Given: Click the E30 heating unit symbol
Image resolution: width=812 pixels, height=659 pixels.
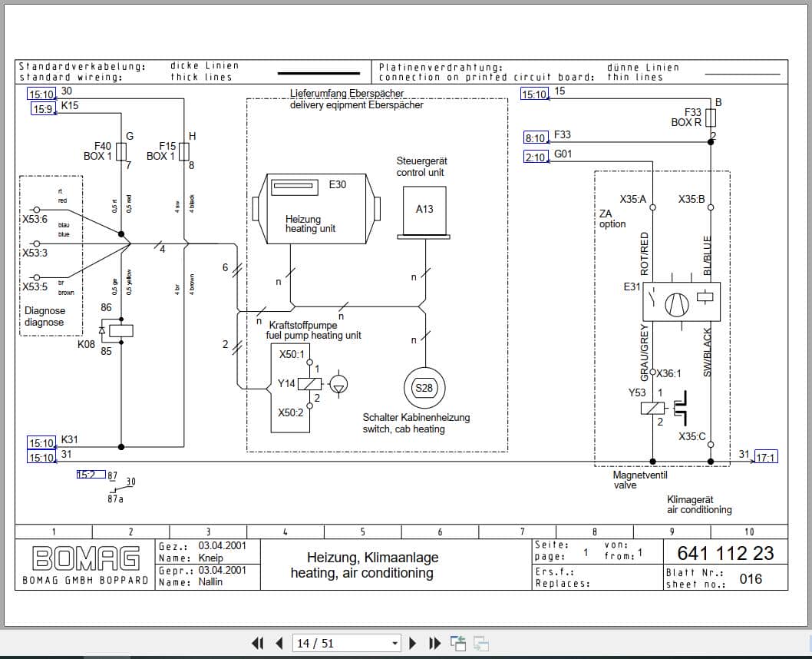Looking at the screenshot, I should (x=316, y=208).
